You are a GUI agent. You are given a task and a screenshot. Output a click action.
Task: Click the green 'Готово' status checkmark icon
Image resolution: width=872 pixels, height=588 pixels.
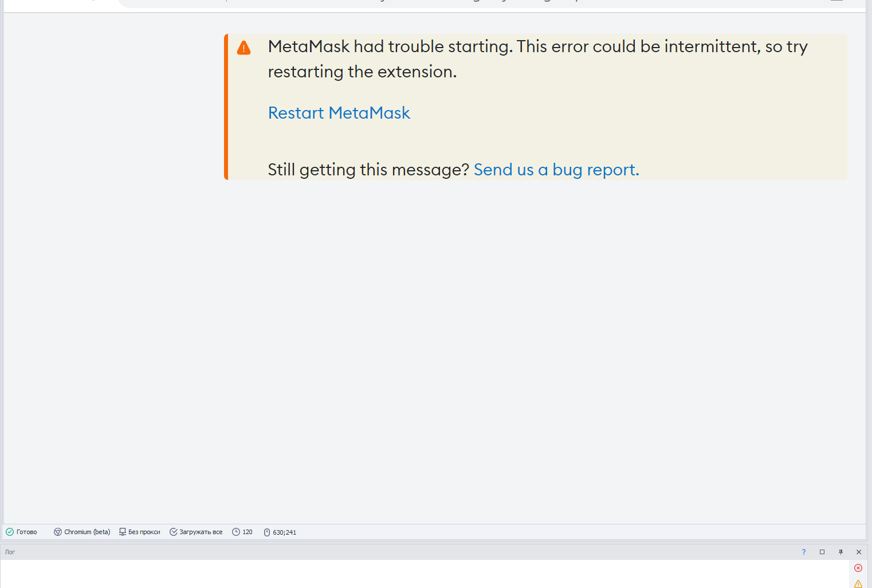10,532
